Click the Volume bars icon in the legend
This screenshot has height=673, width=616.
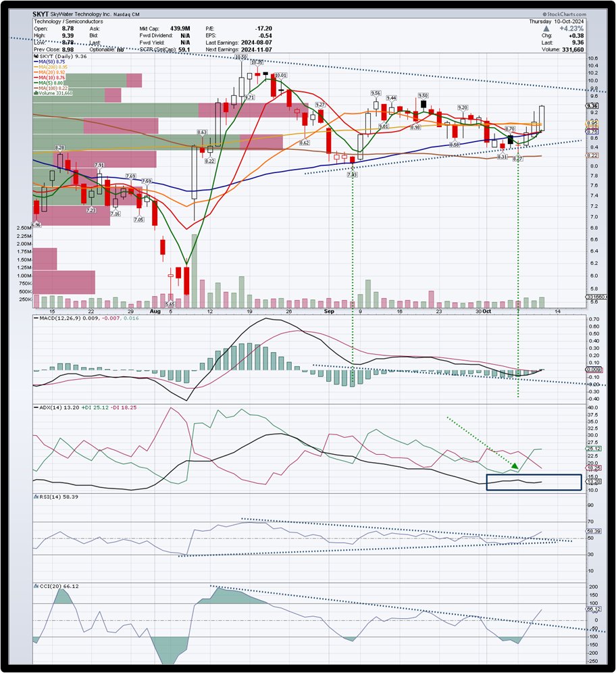[x=36, y=92]
